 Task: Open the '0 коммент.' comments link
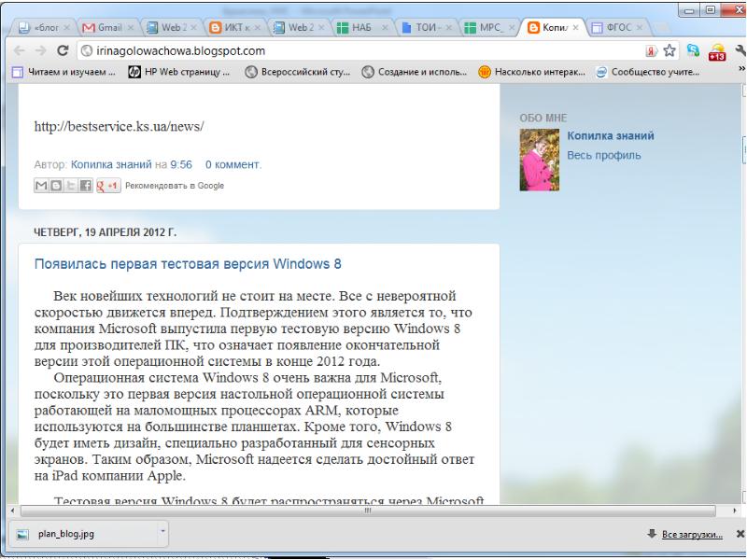pos(233,163)
